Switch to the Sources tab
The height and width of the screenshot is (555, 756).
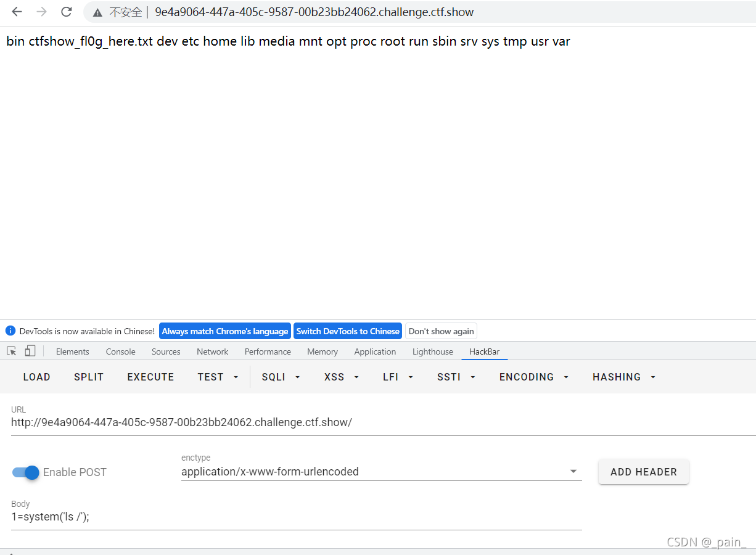166,351
